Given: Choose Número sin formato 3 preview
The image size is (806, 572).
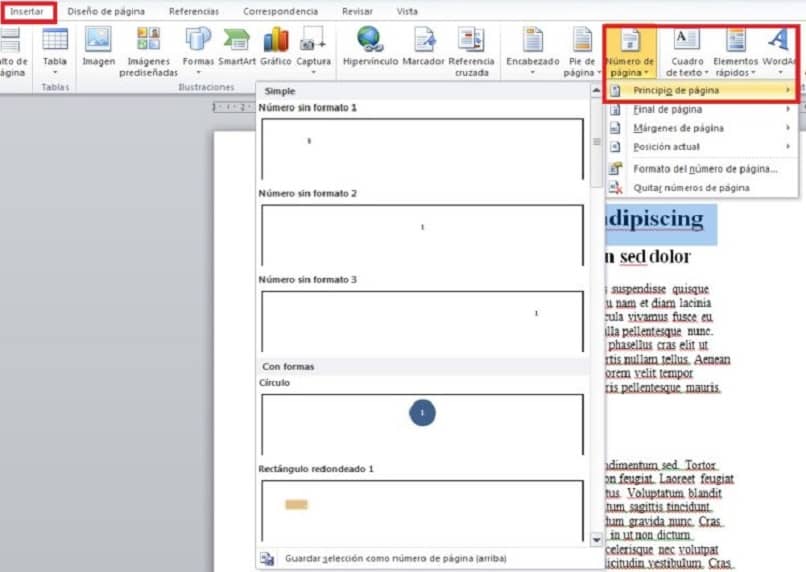Looking at the screenshot, I should coord(423,322).
